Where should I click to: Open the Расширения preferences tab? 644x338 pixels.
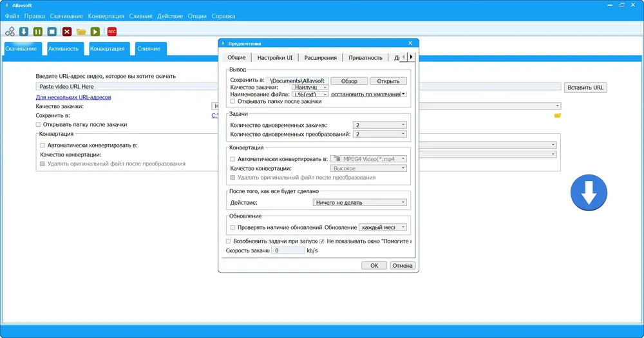point(320,57)
